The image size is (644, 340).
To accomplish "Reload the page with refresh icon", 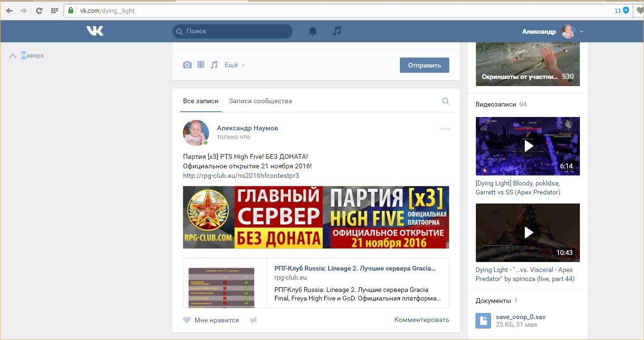I will (39, 10).
